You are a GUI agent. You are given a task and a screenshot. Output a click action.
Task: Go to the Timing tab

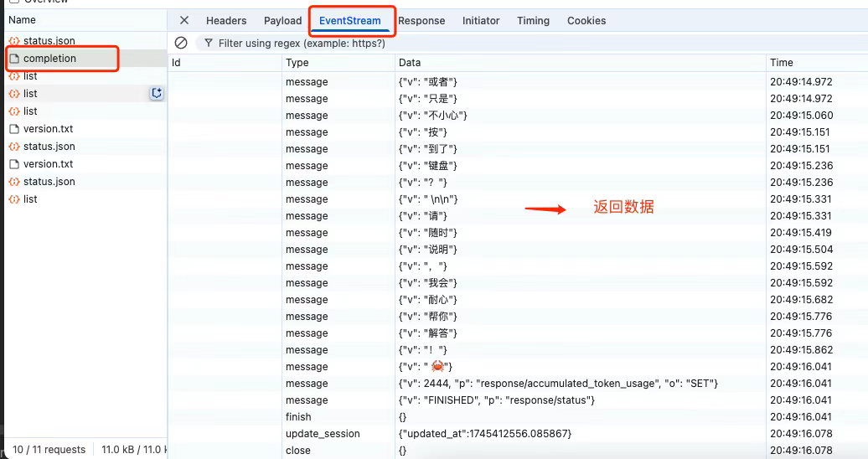[533, 21]
